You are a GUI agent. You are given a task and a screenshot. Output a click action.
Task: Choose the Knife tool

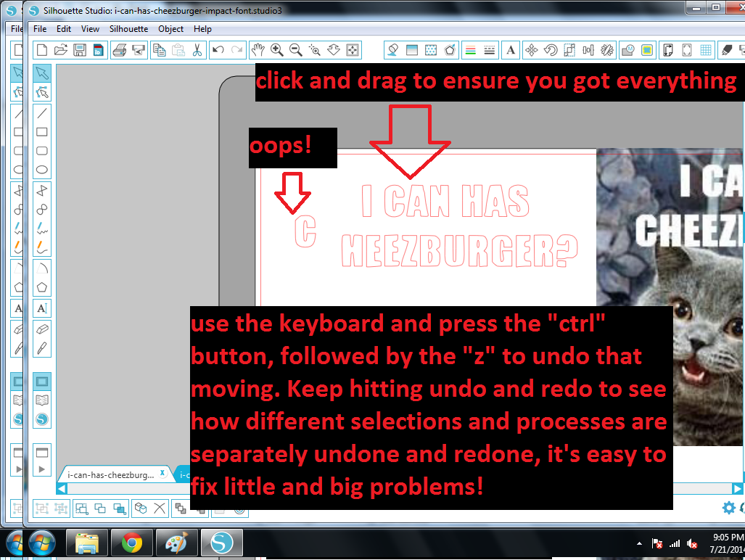click(42, 348)
